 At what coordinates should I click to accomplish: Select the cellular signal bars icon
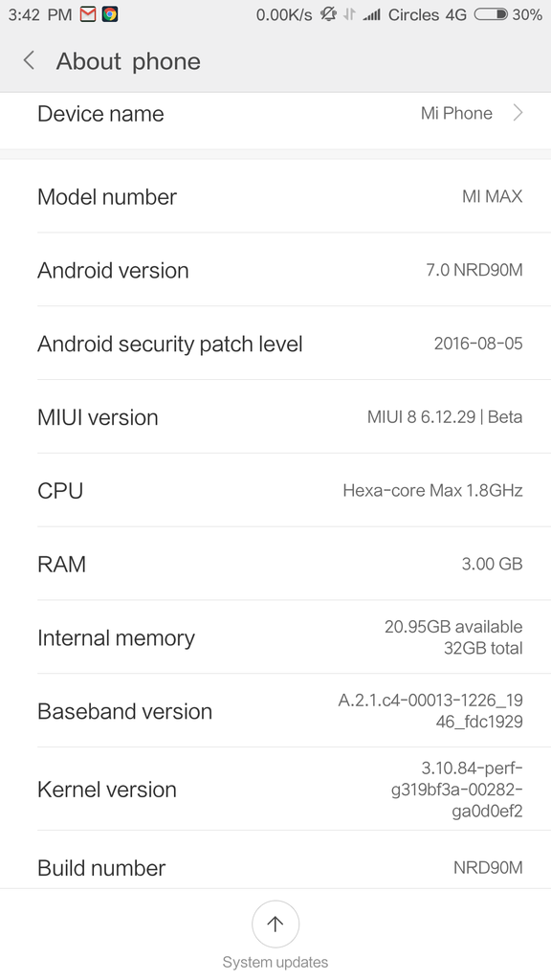click(370, 14)
